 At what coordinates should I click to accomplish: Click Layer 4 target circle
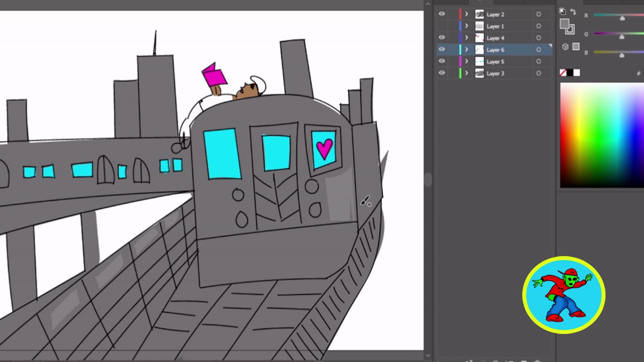coord(538,38)
